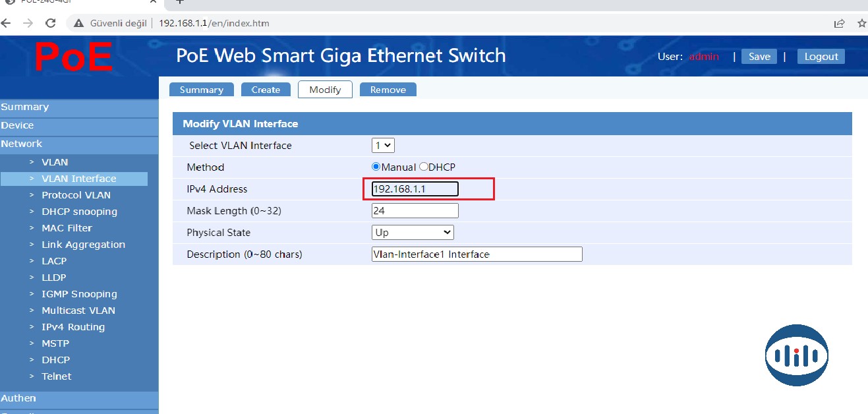Select the Manual method radio button
The width and height of the screenshot is (868, 414).
pyautogui.click(x=376, y=167)
